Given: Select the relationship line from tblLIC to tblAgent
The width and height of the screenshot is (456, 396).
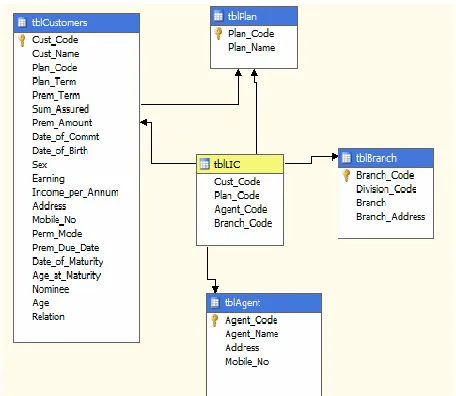Looking at the screenshot, I should [207, 263].
